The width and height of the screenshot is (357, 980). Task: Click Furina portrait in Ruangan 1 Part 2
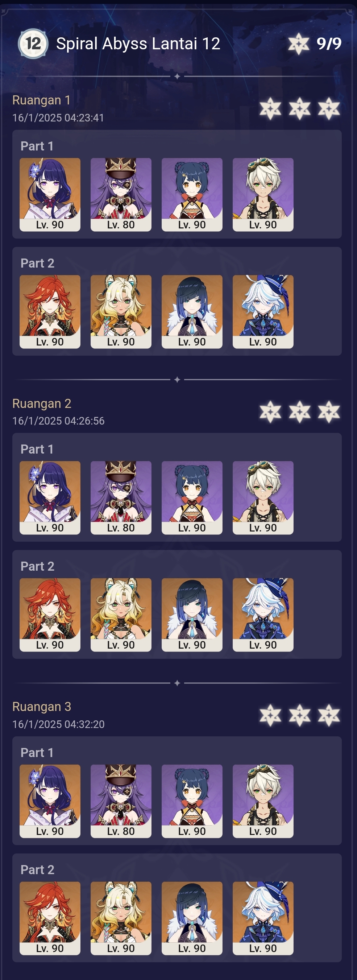click(x=263, y=311)
